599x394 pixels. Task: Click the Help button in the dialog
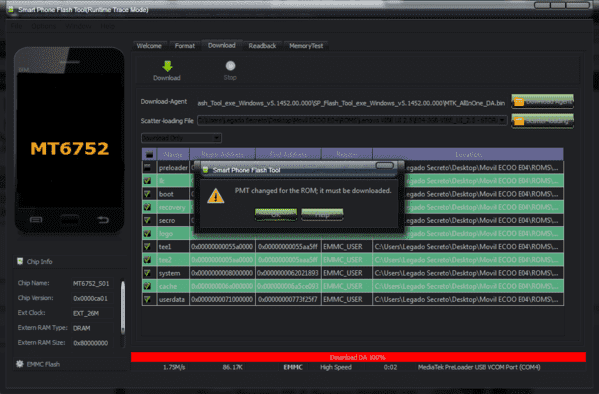[x=322, y=215]
